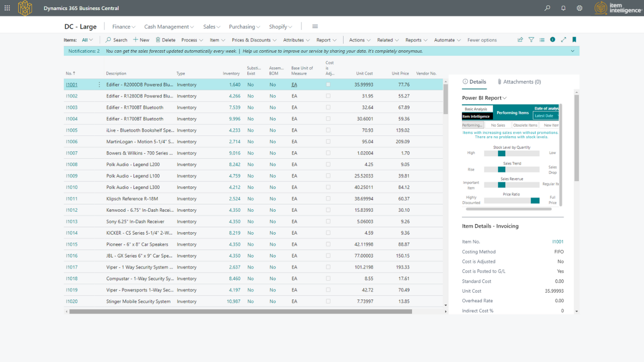Search the Items list
644x362 pixels.
(x=116, y=40)
